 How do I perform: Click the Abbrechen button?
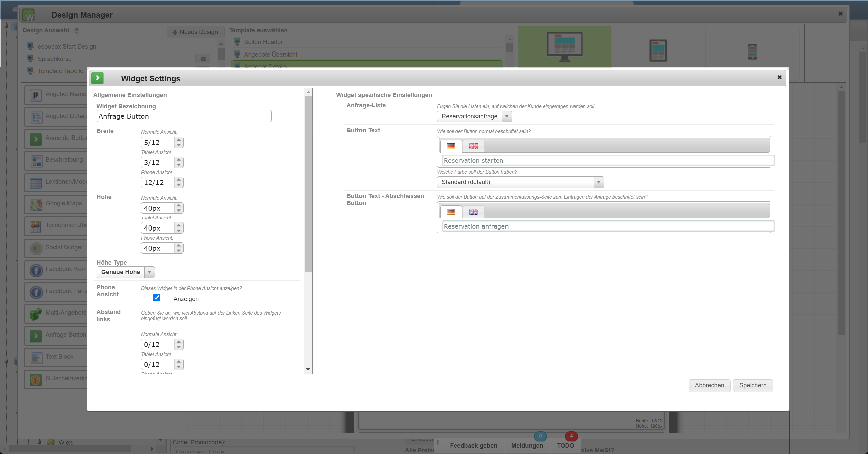pos(709,385)
